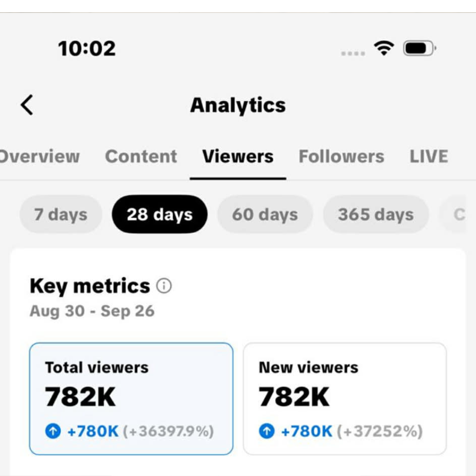This screenshot has height=476, width=476.
Task: Tap the Wi-Fi status icon
Action: [x=384, y=48]
